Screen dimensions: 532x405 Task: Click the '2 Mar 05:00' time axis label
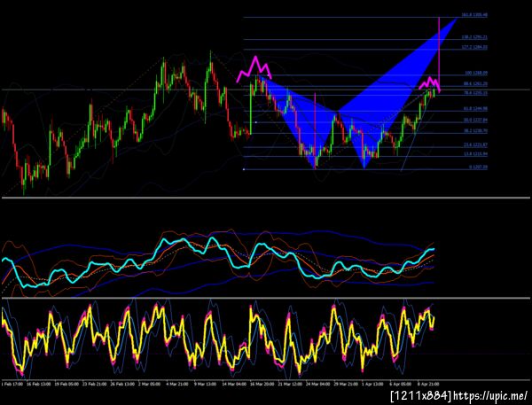149,384
